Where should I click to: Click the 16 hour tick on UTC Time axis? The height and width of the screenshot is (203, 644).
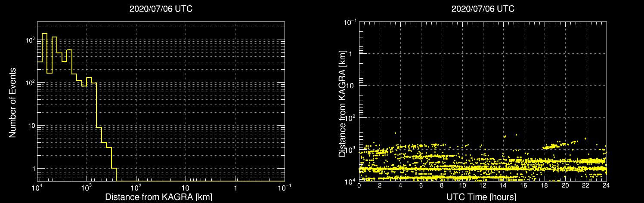(x=524, y=185)
